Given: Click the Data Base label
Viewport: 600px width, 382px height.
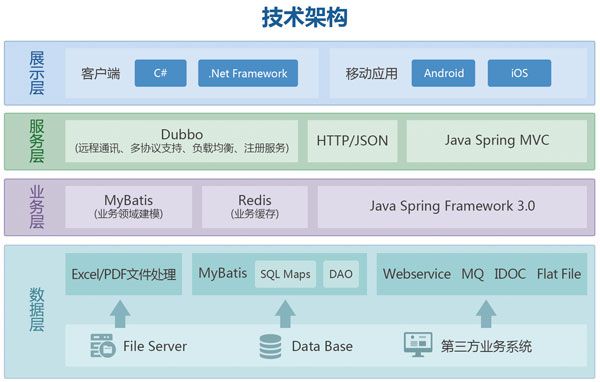Looking at the screenshot, I should click(322, 346).
